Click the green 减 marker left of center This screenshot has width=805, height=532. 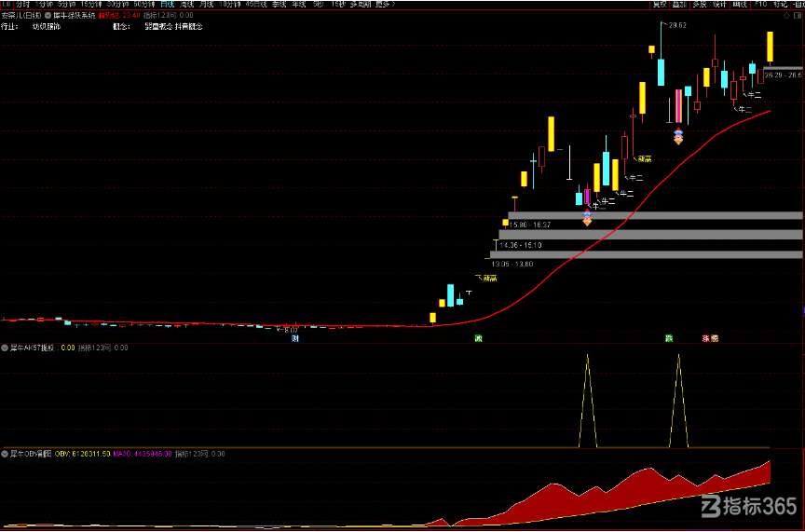tap(479, 338)
